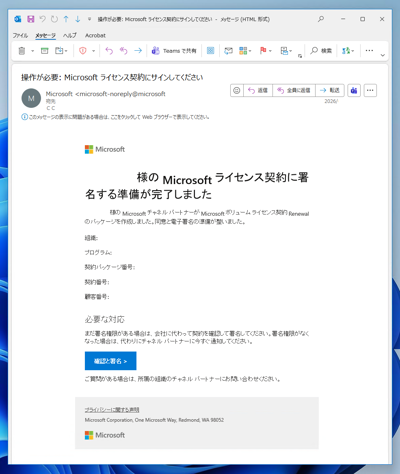Click the Follow Up flag icon

[263, 50]
